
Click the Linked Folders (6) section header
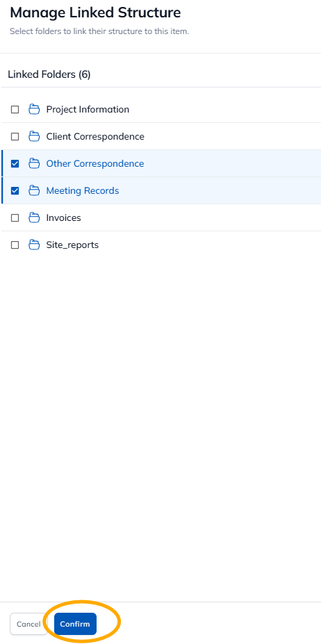coord(49,74)
